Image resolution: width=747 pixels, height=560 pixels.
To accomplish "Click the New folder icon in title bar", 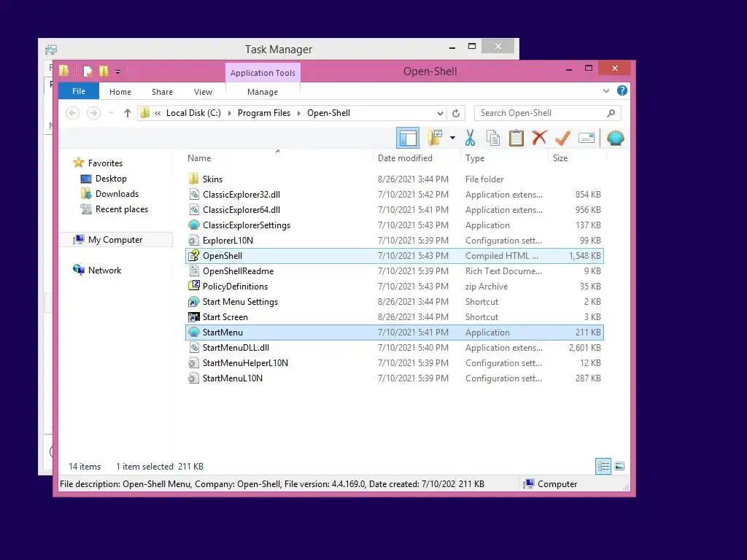I will (104, 71).
